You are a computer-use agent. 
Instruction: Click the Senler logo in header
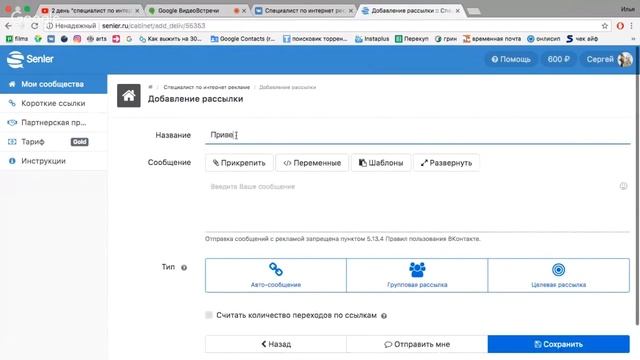pos(30,59)
